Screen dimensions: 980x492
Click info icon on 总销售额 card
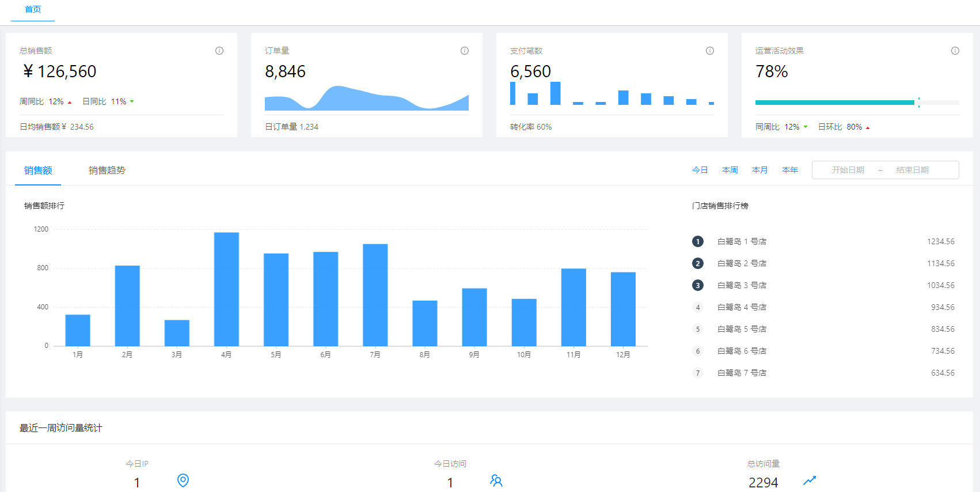(219, 51)
